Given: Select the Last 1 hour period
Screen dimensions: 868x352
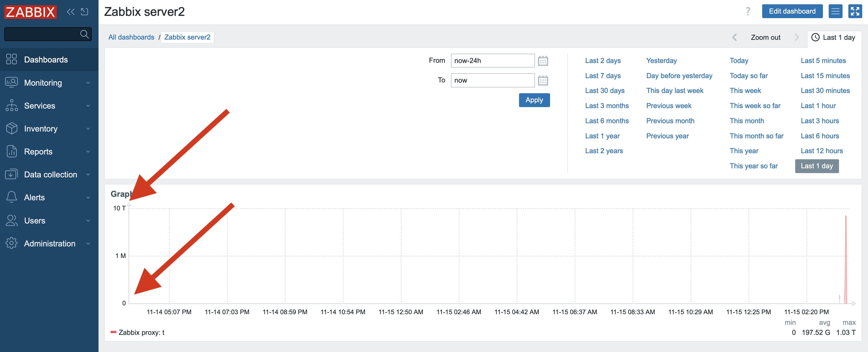Looking at the screenshot, I should click(818, 106).
